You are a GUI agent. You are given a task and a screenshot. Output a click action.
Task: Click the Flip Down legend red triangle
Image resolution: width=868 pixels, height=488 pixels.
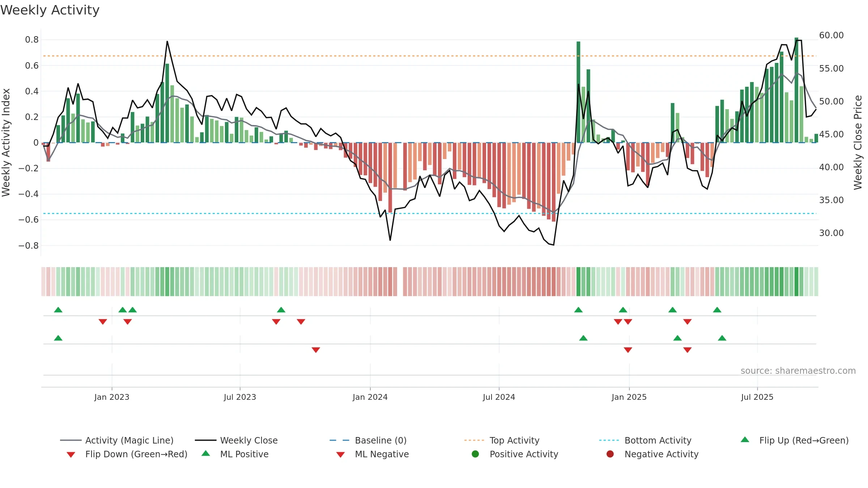(x=71, y=455)
